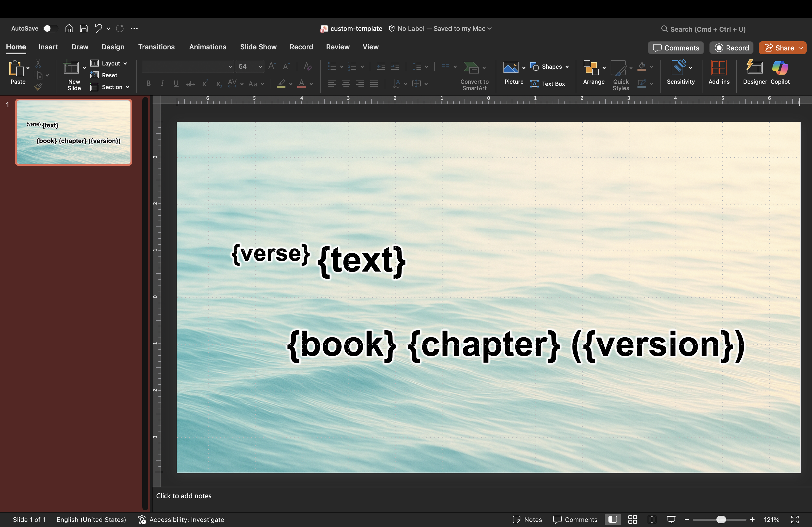Clear all text formatting
Viewport: 812px width, 527px height.
pyautogui.click(x=307, y=66)
